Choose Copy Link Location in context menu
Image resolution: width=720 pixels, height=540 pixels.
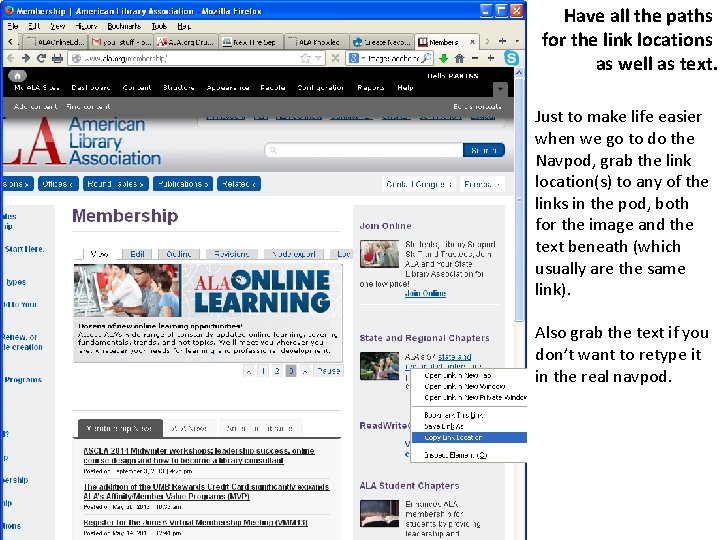pyautogui.click(x=469, y=438)
